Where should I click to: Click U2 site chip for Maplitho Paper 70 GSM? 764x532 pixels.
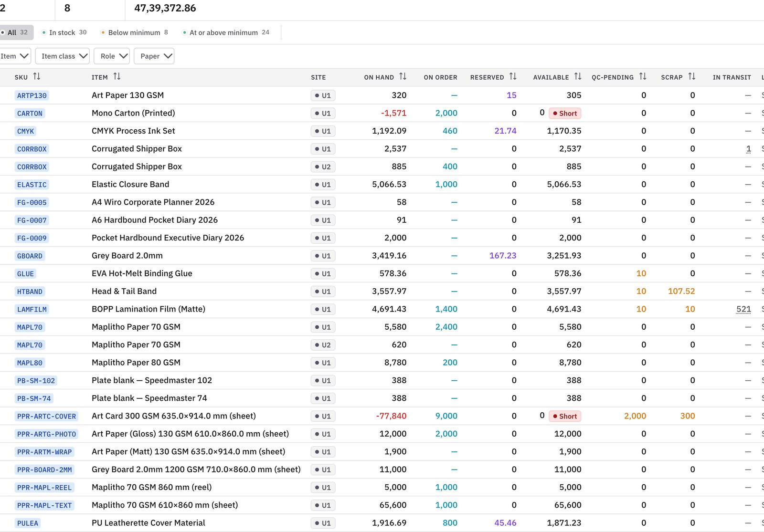click(x=323, y=345)
